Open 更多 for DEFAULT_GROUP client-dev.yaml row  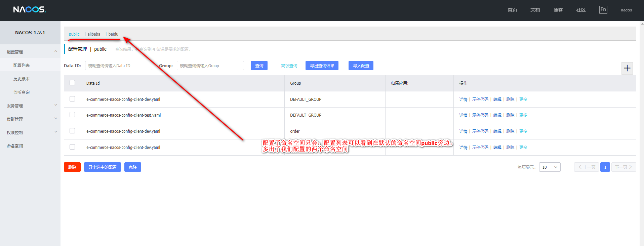coord(523,99)
